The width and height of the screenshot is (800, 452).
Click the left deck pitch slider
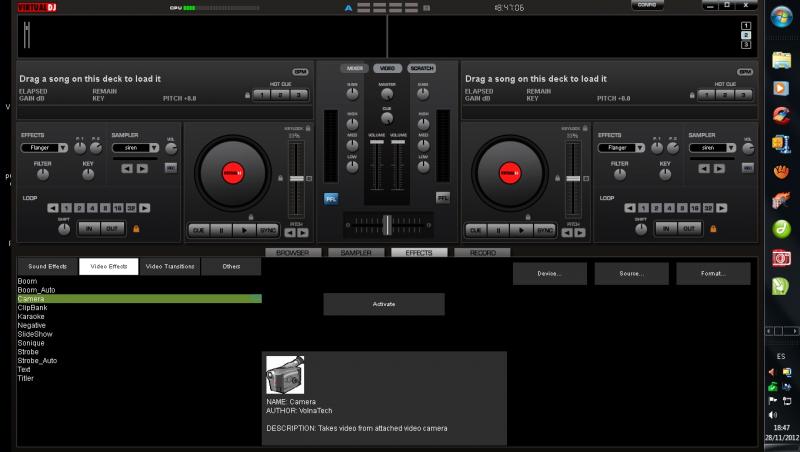click(296, 179)
